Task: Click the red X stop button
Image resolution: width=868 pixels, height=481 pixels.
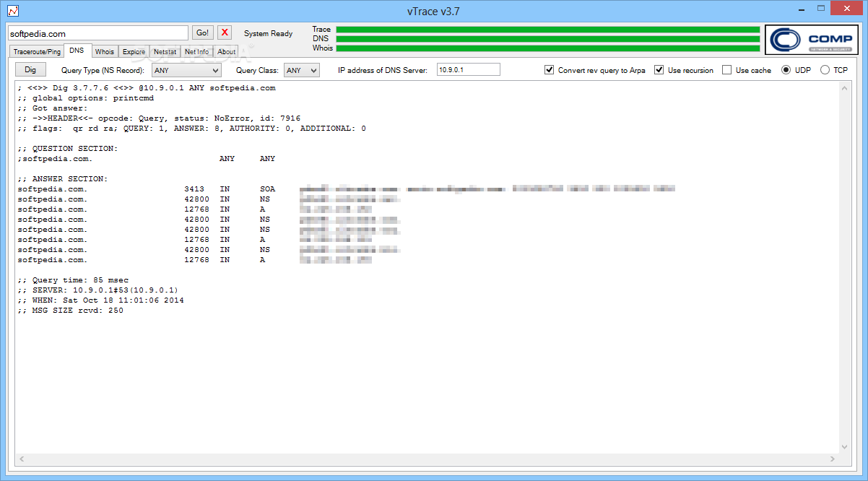Action: pos(225,32)
